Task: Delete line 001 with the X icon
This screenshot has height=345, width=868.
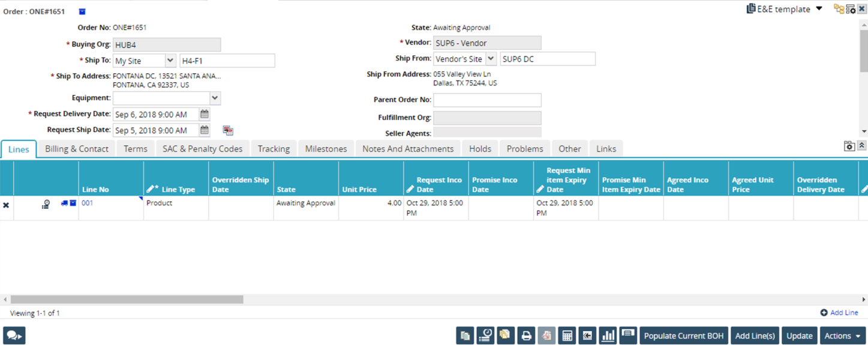Action: click(6, 205)
